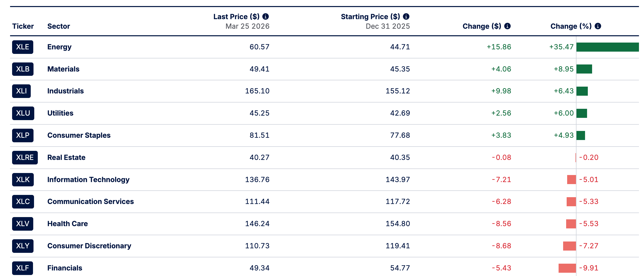This screenshot has width=644, height=276.
Task: Click the Utilities last price 45.25
Action: coord(259,113)
